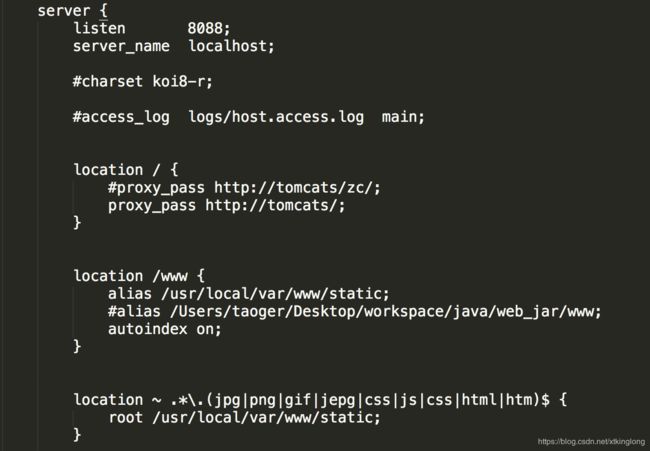Click the #access_log commented line

click(x=249, y=117)
